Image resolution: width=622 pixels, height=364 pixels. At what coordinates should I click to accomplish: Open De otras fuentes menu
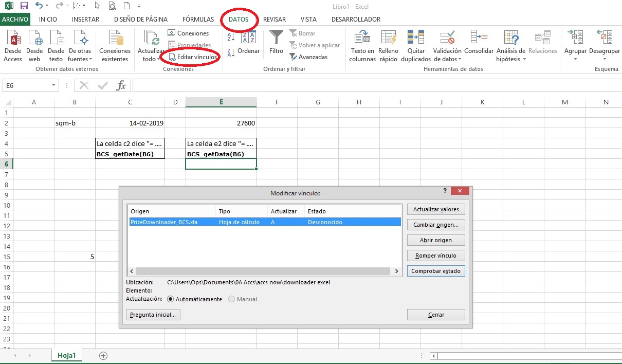(x=80, y=46)
